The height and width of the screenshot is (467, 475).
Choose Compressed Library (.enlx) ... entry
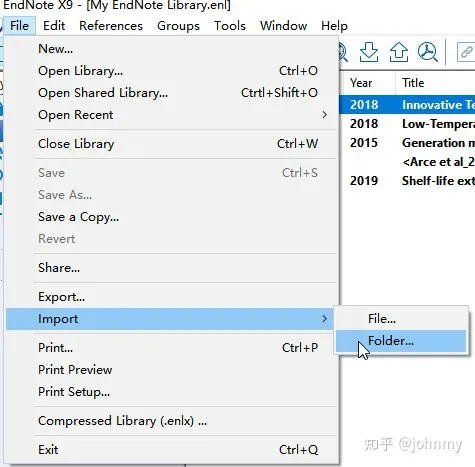click(171, 421)
